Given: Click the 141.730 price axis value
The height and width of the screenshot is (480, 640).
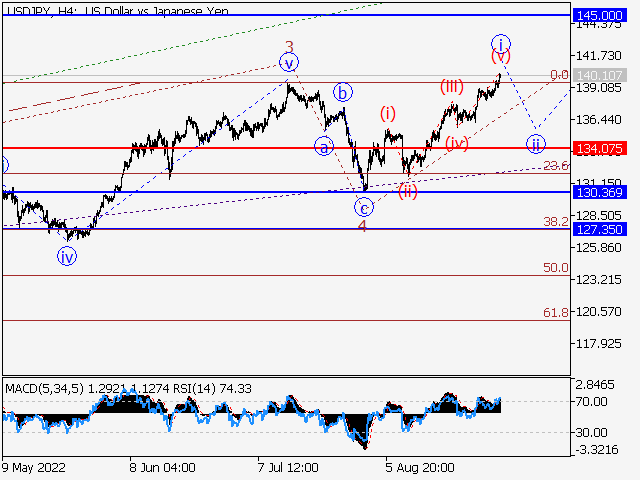Looking at the screenshot, I should click(598, 56).
